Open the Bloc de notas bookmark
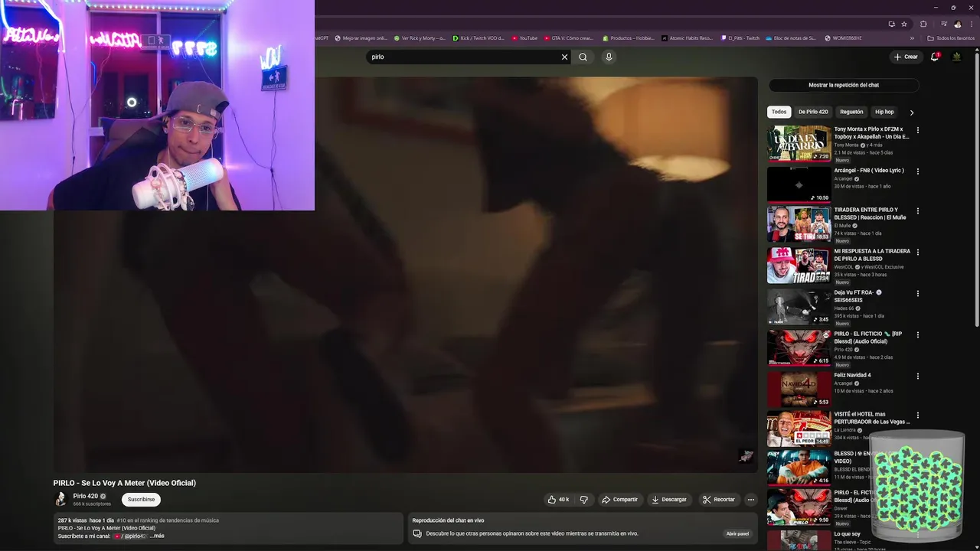This screenshot has height=551, width=980. [791, 38]
